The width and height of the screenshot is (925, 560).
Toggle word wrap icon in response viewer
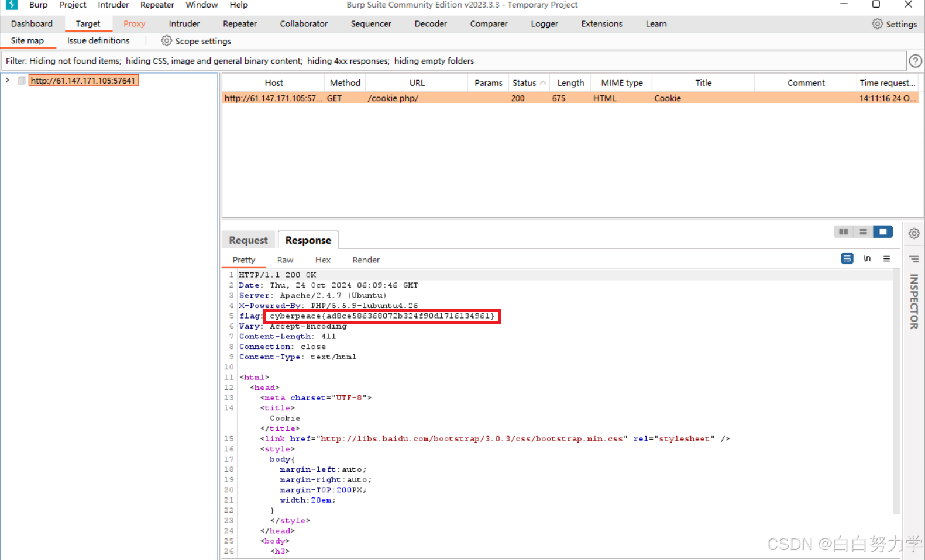pos(847,258)
